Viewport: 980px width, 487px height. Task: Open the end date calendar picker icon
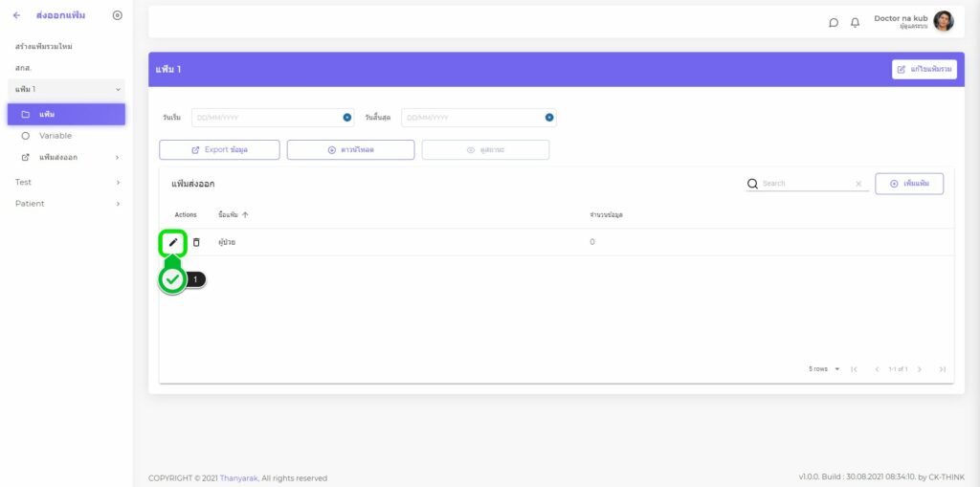[549, 118]
